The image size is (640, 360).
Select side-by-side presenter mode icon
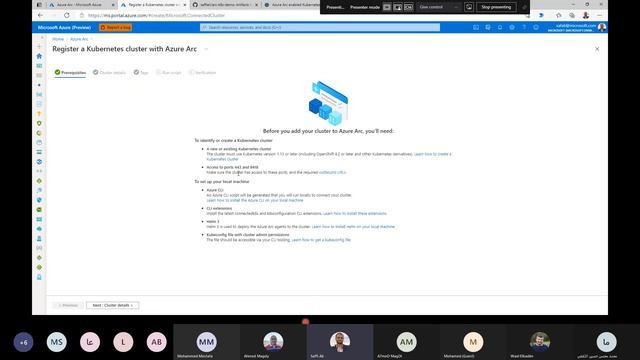click(x=408, y=7)
